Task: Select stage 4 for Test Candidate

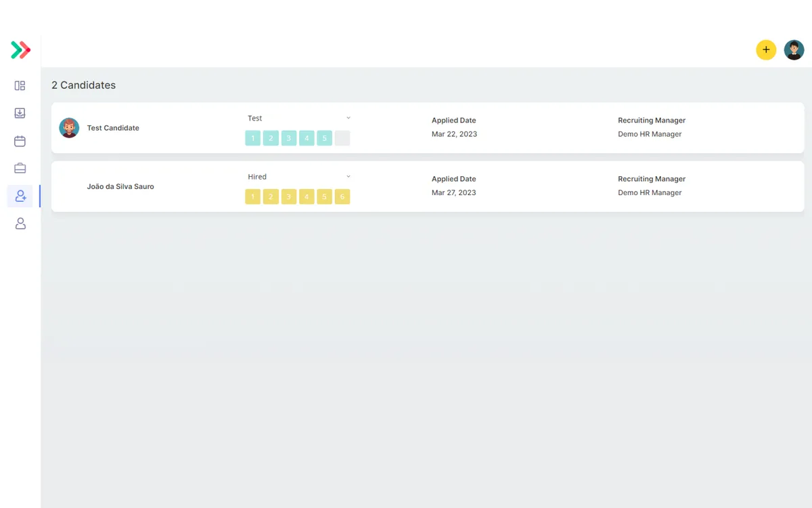Action: (307, 138)
